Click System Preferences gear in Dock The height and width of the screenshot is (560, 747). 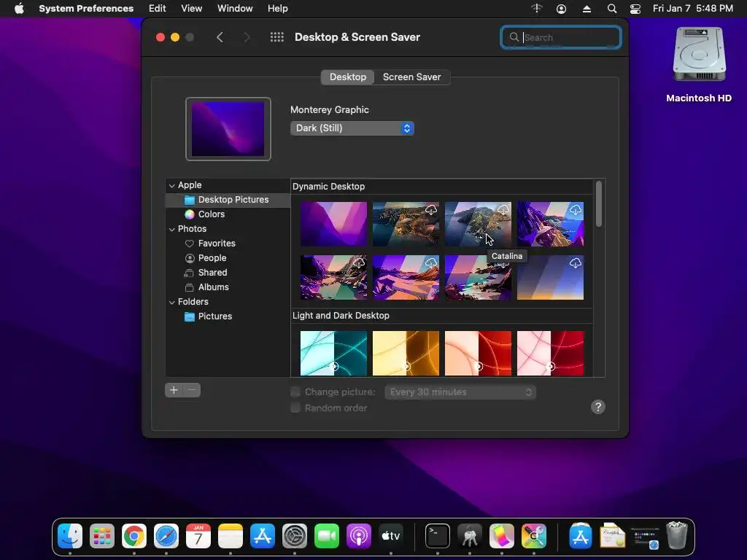(295, 536)
